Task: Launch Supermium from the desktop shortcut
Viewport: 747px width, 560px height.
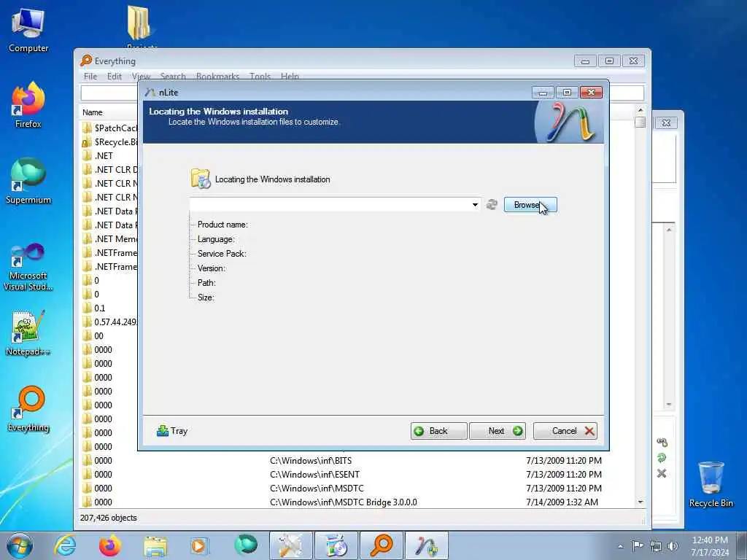Action: 28,182
